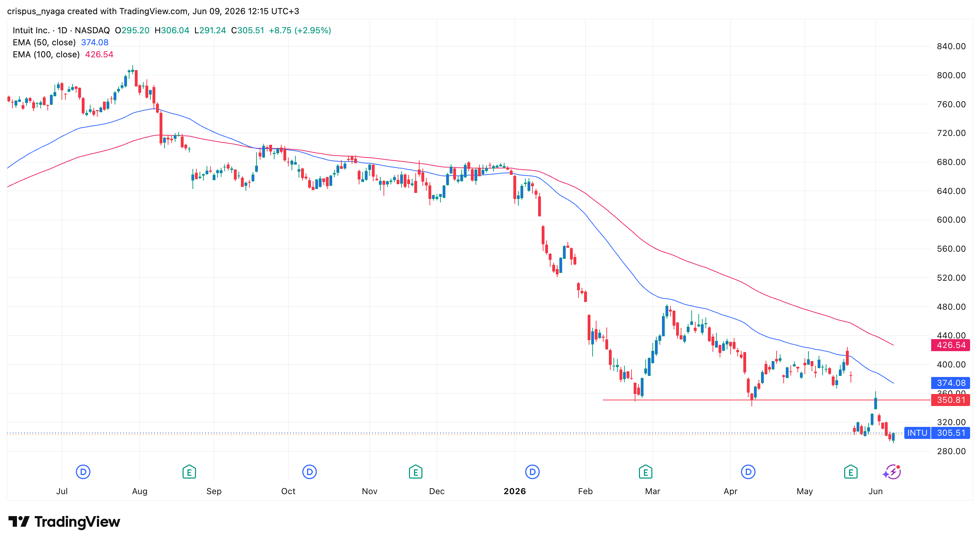
Task: Click the dividend marker in October
Action: (309, 472)
